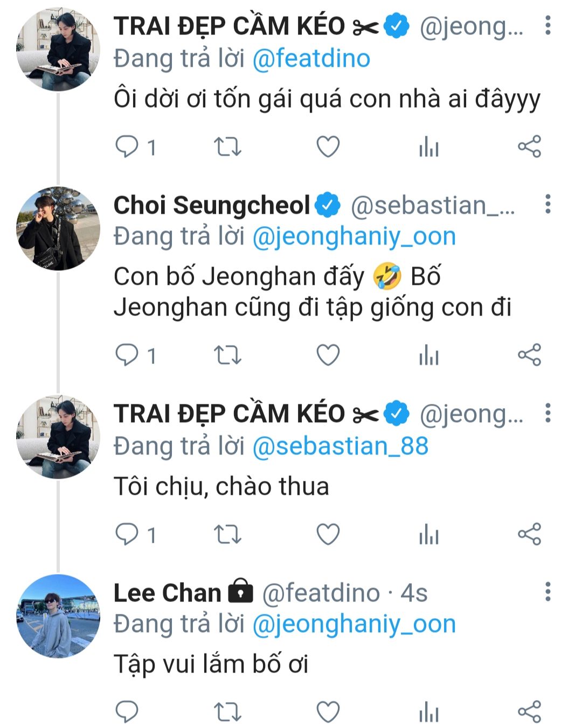Share the 'Tôi chịu, chào thua' tweet
The width and height of the screenshot is (582, 728).
(529, 535)
